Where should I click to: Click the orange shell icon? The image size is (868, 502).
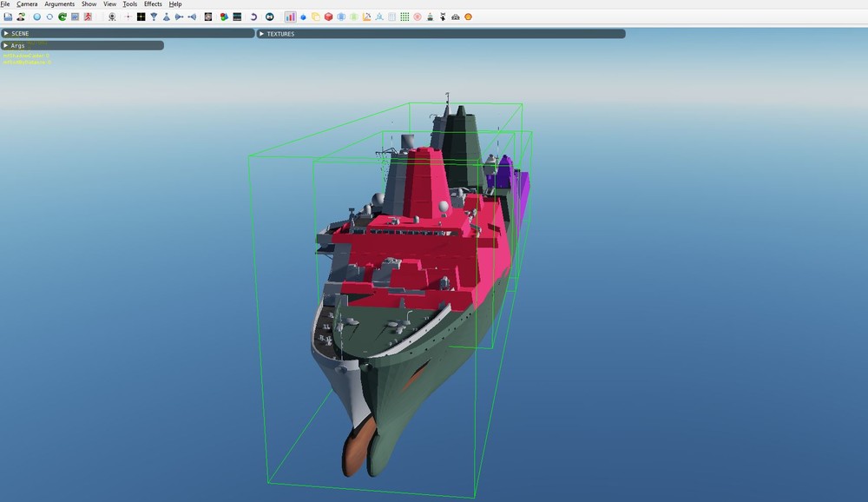click(x=469, y=17)
